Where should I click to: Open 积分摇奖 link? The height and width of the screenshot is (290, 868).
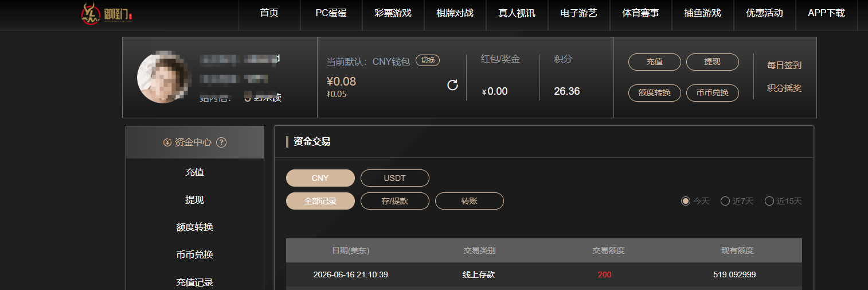[x=784, y=88]
